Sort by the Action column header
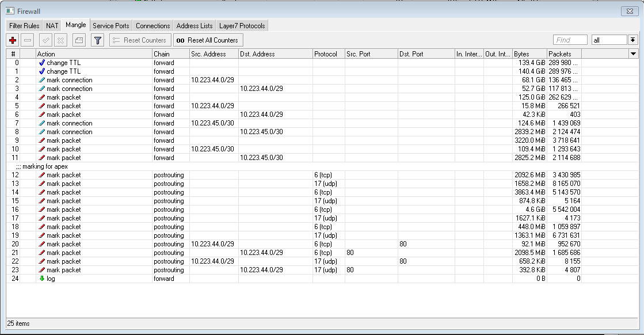This screenshot has width=644, height=335. click(x=94, y=54)
